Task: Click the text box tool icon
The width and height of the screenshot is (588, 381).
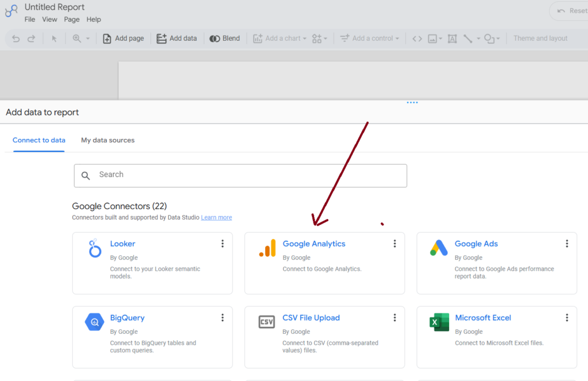Action: click(x=452, y=39)
